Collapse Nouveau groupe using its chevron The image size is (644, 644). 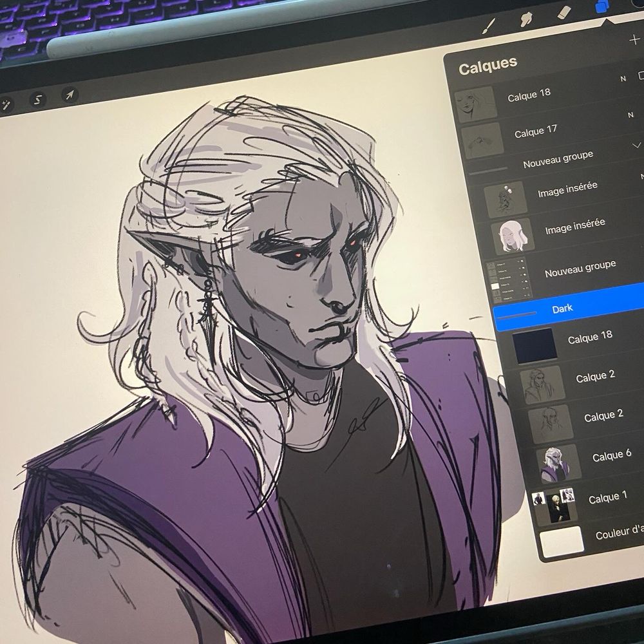point(636,145)
